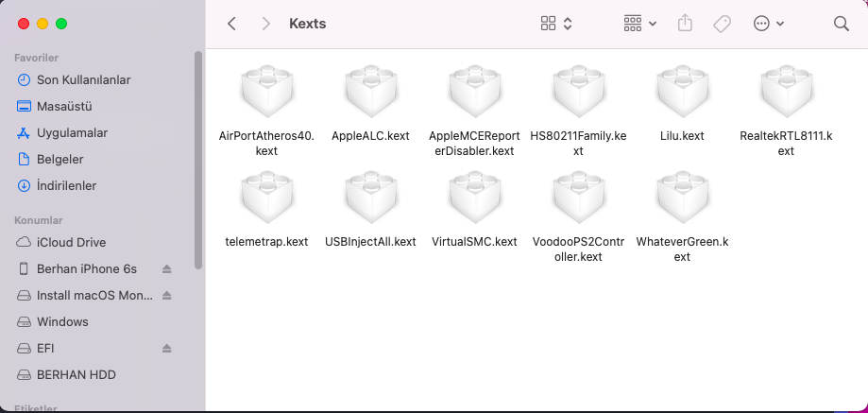Eject Berhan iPhone 6s device
Viewport: 868px width, 413px height.
coord(167,269)
